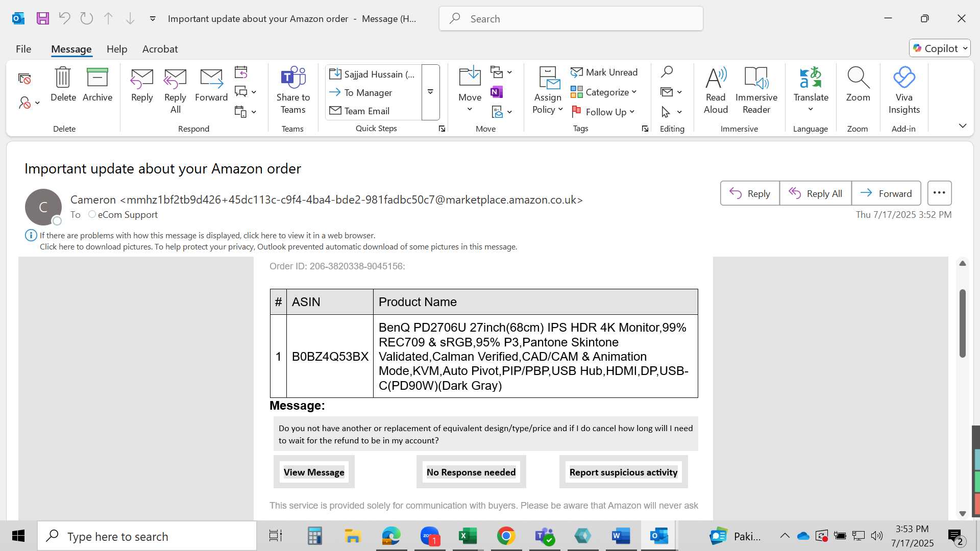
Task: Click Report suspicious activity button
Action: [623, 472]
